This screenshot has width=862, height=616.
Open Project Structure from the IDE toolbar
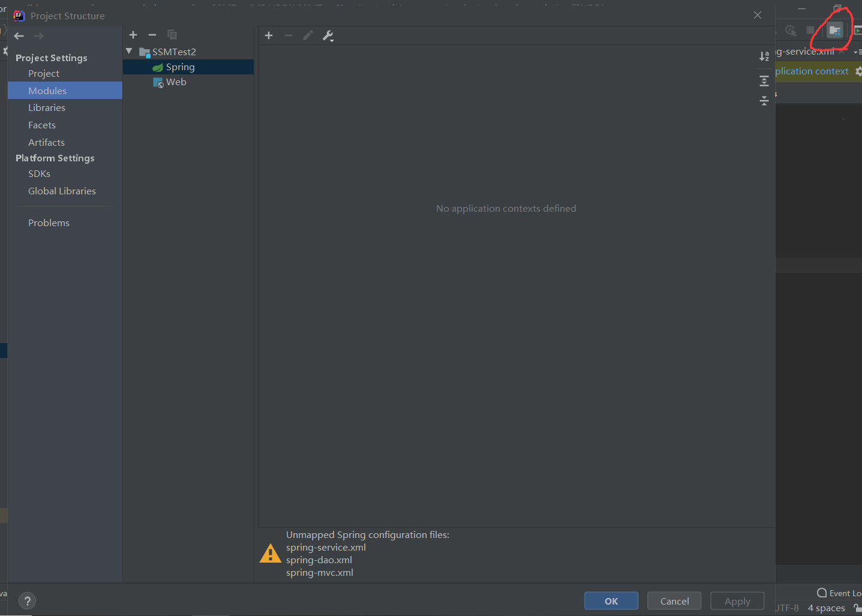[x=835, y=30]
